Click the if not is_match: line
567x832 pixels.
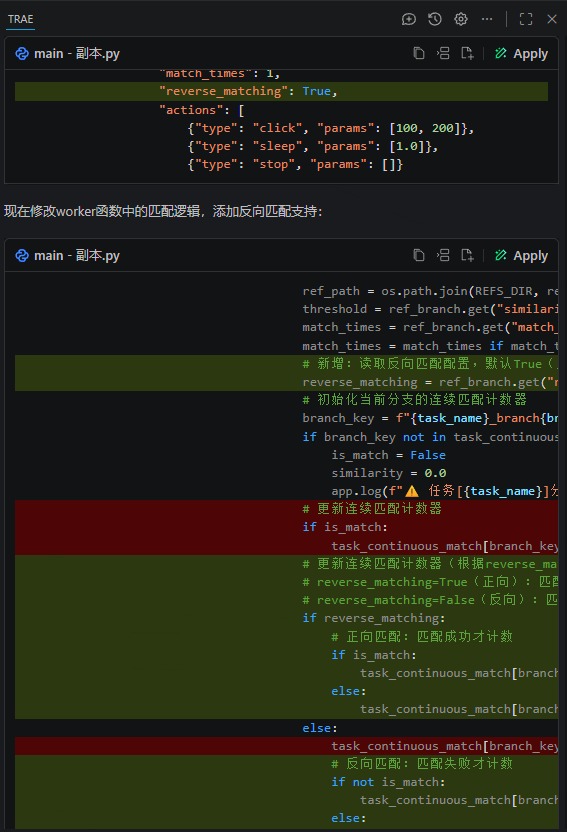point(388,782)
